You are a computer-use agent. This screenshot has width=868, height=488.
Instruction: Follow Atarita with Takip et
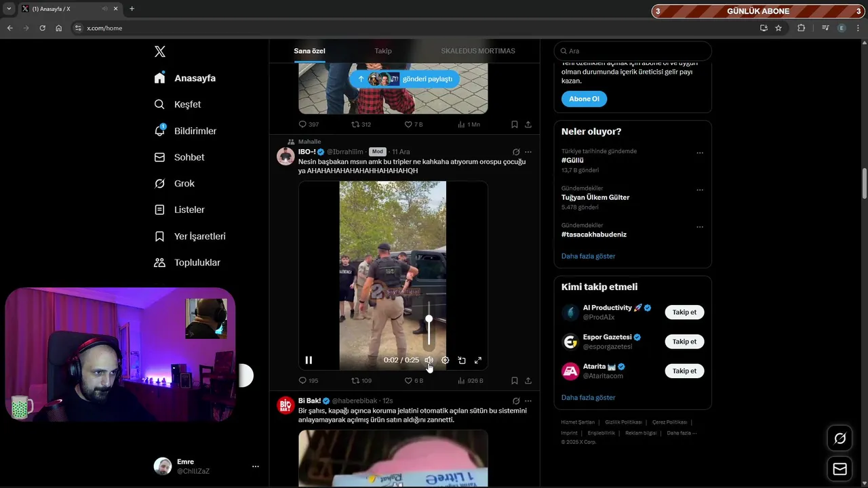(x=684, y=371)
